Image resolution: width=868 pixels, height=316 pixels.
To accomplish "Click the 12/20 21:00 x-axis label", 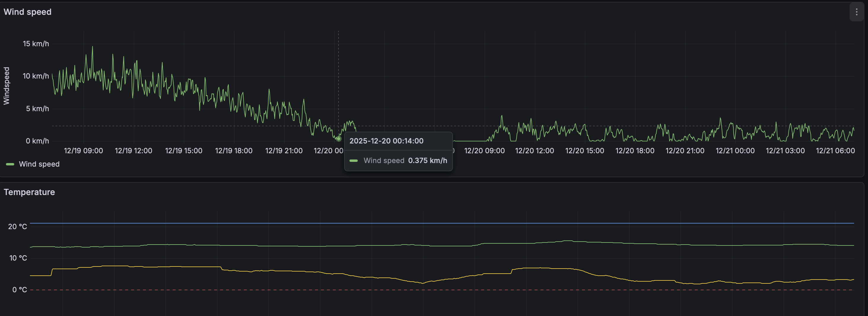I will [x=685, y=151].
